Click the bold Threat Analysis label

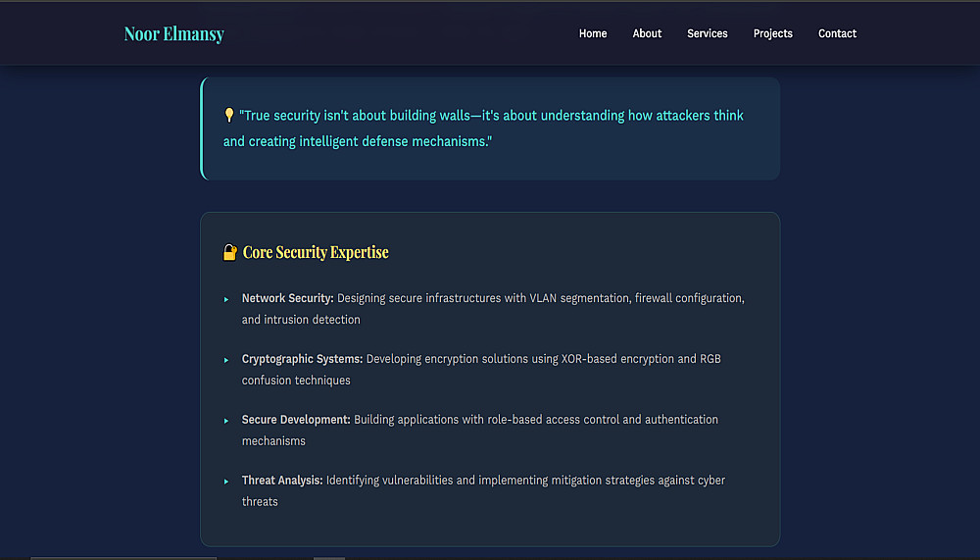(282, 481)
